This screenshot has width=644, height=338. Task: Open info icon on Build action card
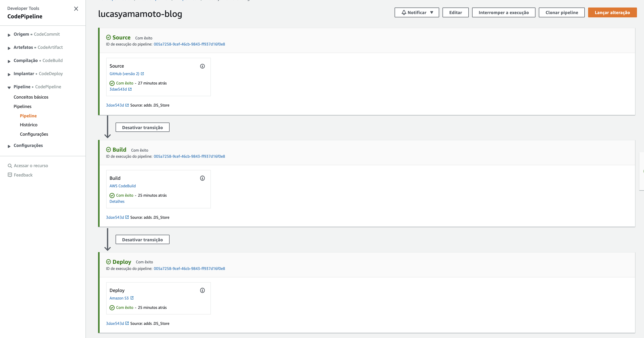coord(202,178)
